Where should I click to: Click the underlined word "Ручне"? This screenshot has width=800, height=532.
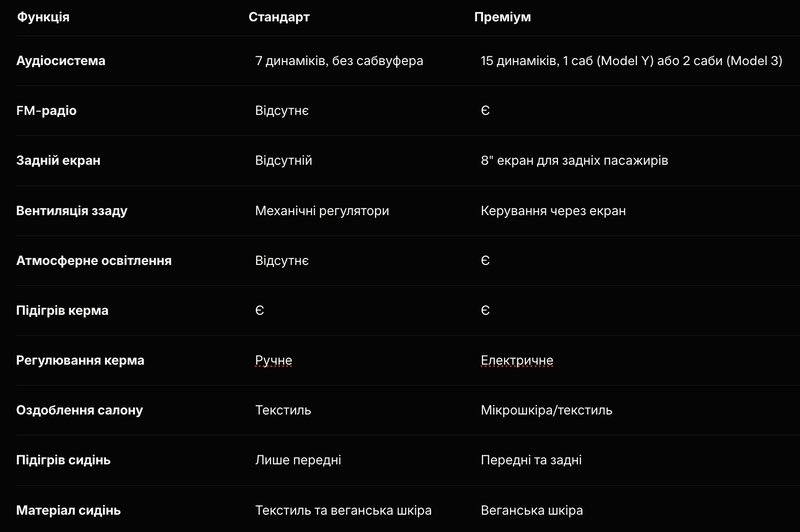point(274,361)
